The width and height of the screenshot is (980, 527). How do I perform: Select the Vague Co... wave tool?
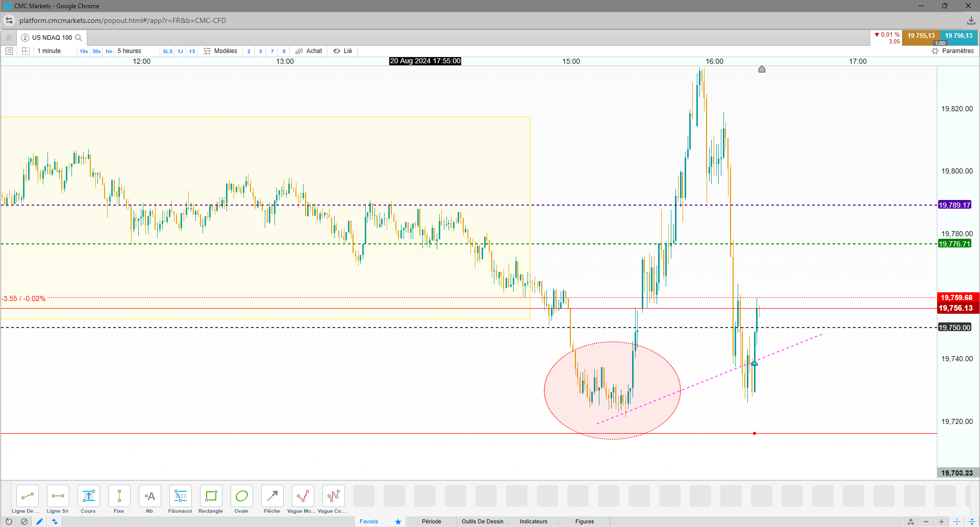pyautogui.click(x=334, y=496)
